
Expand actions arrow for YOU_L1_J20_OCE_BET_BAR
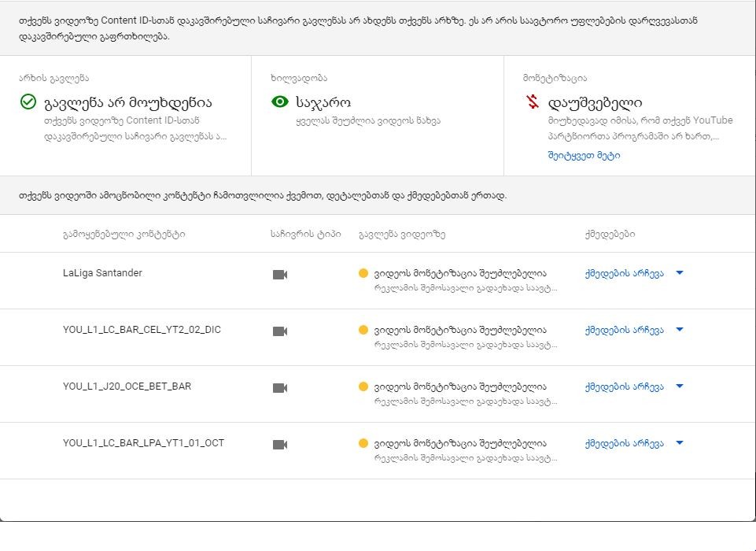[680, 386]
